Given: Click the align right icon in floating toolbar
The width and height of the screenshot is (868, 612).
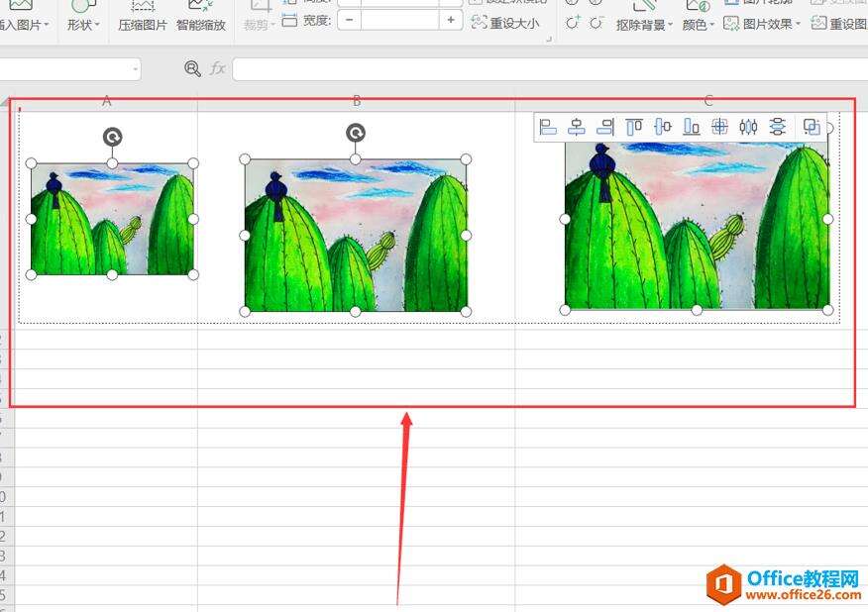Looking at the screenshot, I should pyautogui.click(x=605, y=127).
